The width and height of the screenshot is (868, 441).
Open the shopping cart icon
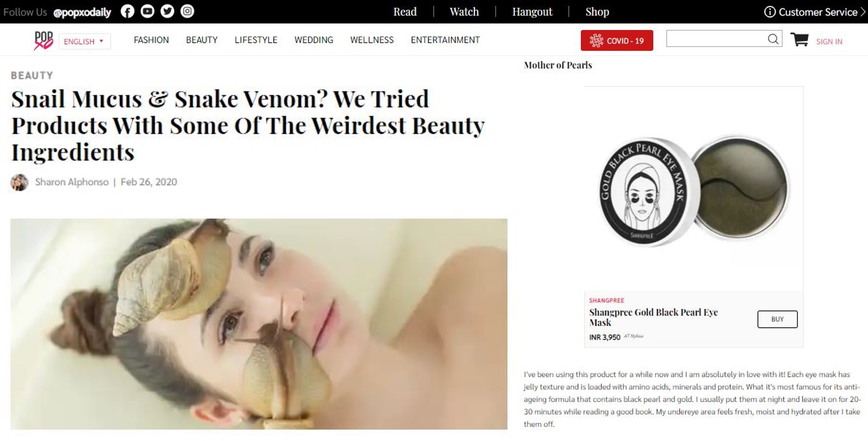[799, 39]
